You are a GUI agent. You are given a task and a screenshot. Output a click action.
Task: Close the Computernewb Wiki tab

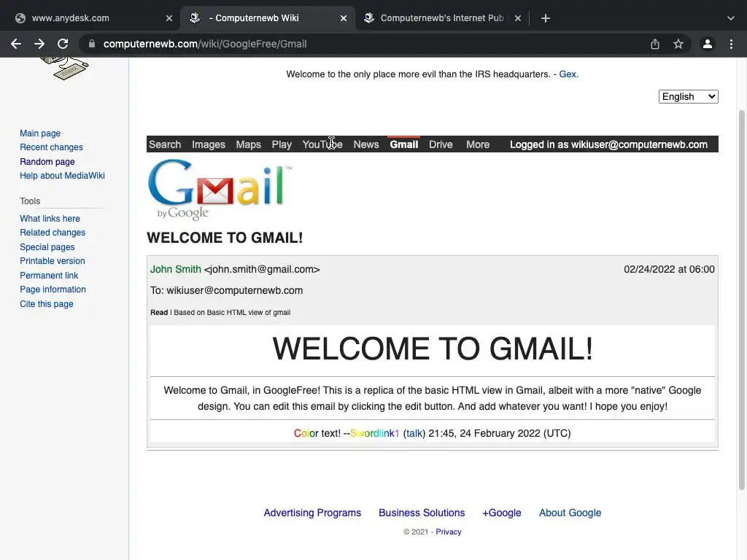coord(344,18)
